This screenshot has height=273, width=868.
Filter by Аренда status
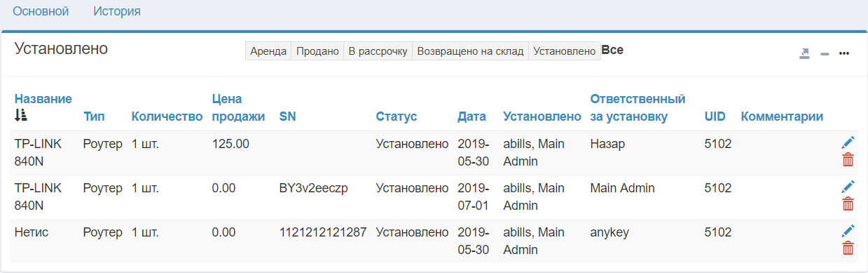coord(268,51)
